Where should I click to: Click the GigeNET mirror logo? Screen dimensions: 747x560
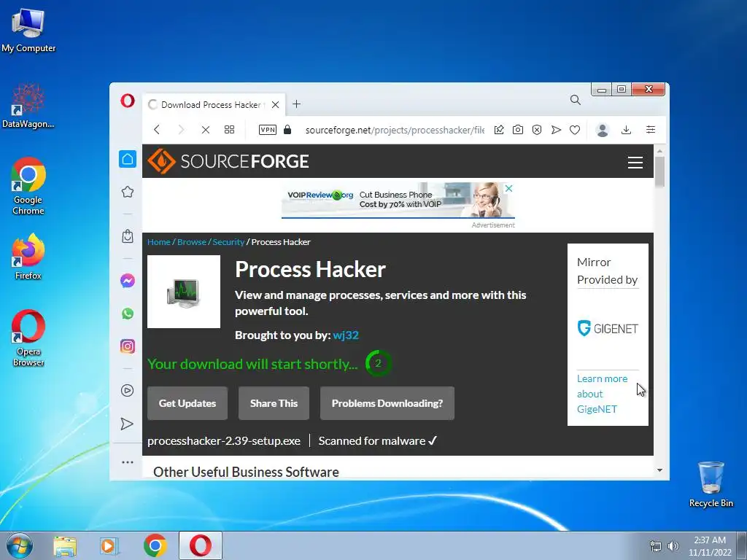(608, 328)
